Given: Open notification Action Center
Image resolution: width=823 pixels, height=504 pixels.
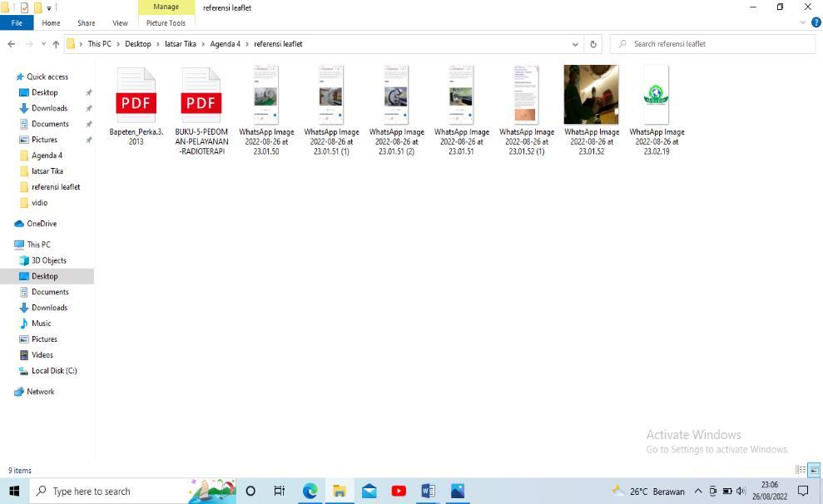Looking at the screenshot, I should [803, 491].
